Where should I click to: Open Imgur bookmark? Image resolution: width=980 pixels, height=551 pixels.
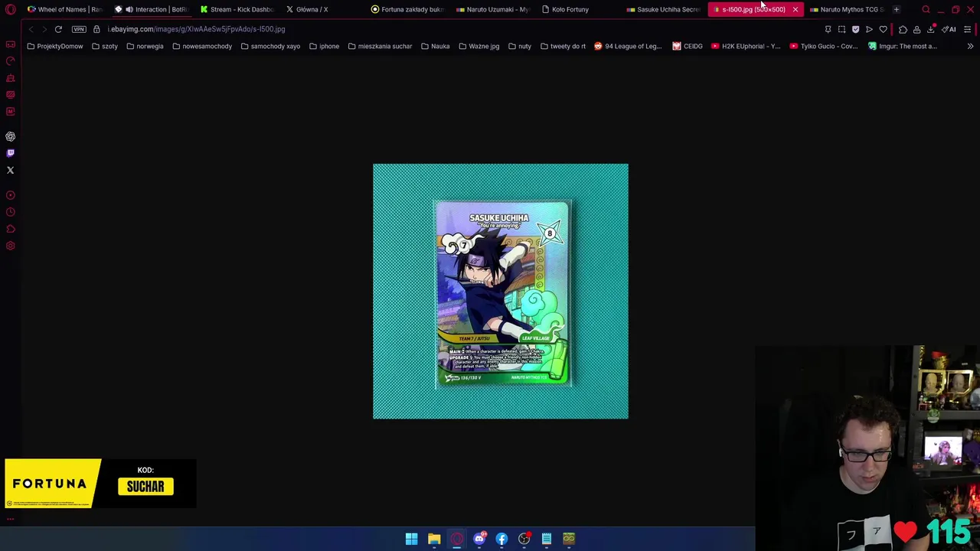(x=903, y=46)
